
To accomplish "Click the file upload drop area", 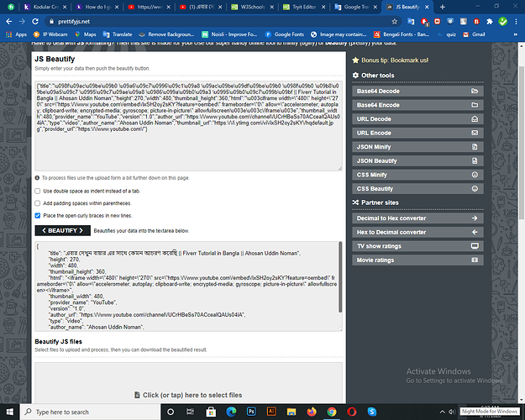I will (188, 382).
